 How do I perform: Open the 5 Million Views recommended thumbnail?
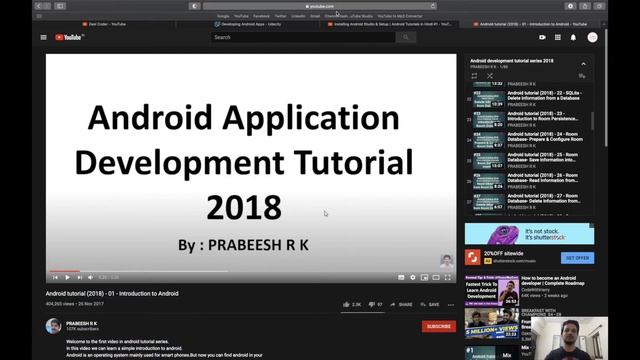[492, 324]
